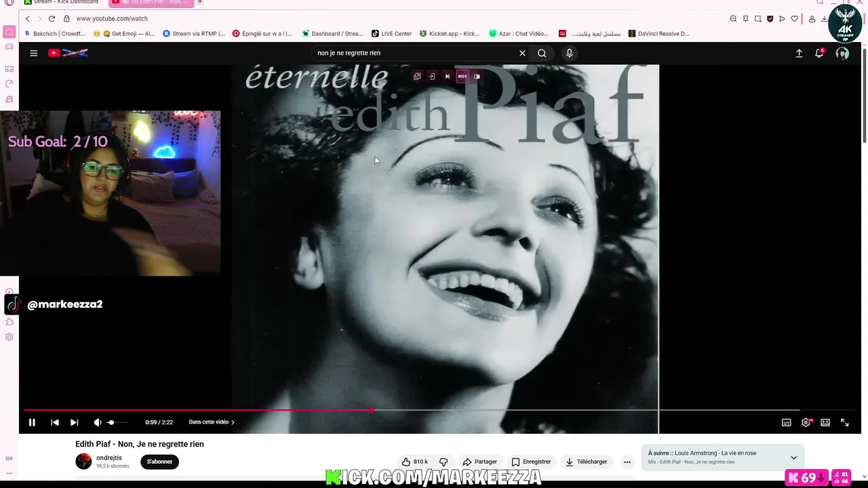Click the Partager share button
The width and height of the screenshot is (868, 488).
tap(479, 462)
